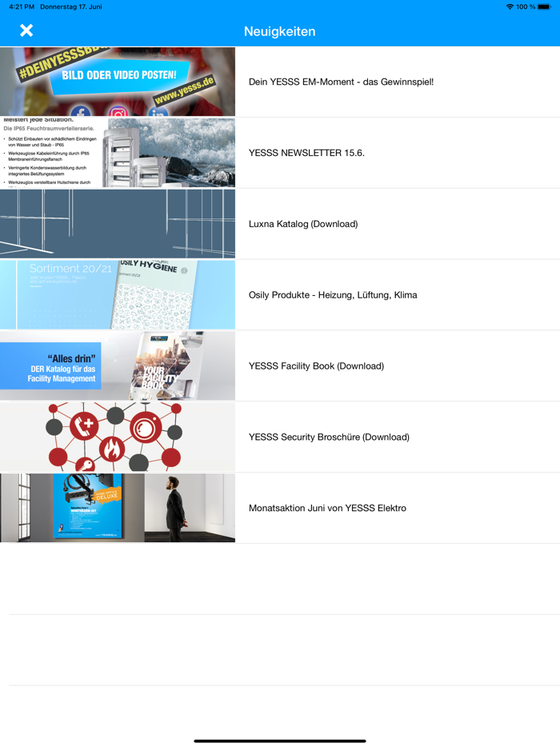Tap the date 'Donnerstag 17. Juni'

(x=71, y=6)
